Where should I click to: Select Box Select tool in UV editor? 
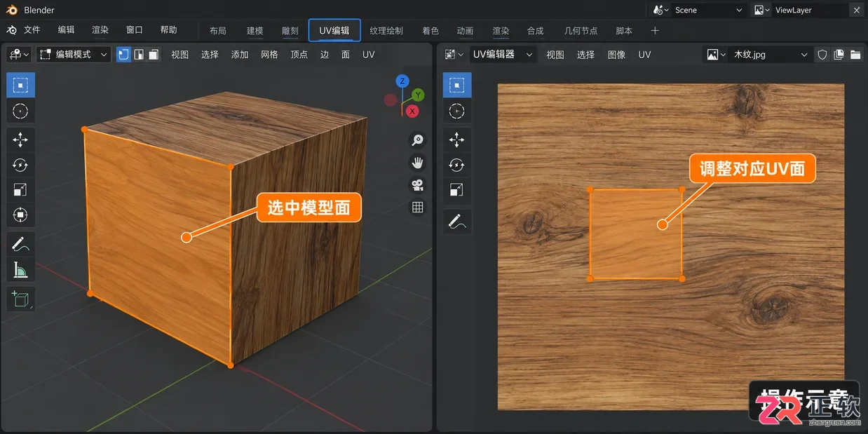pos(457,86)
